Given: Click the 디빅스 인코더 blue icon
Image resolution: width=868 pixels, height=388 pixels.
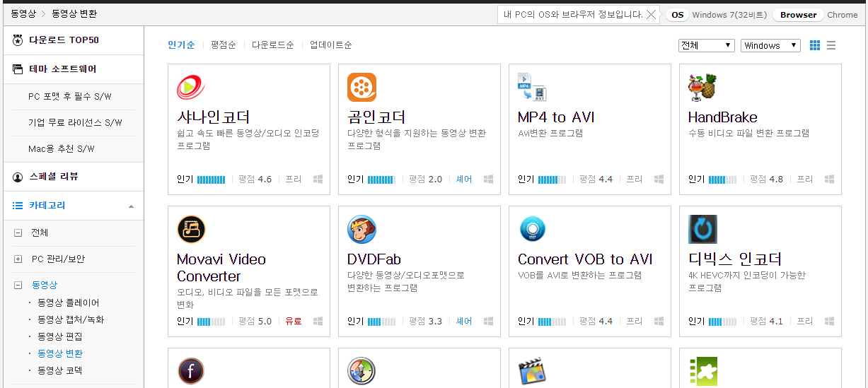Looking at the screenshot, I should (702, 229).
